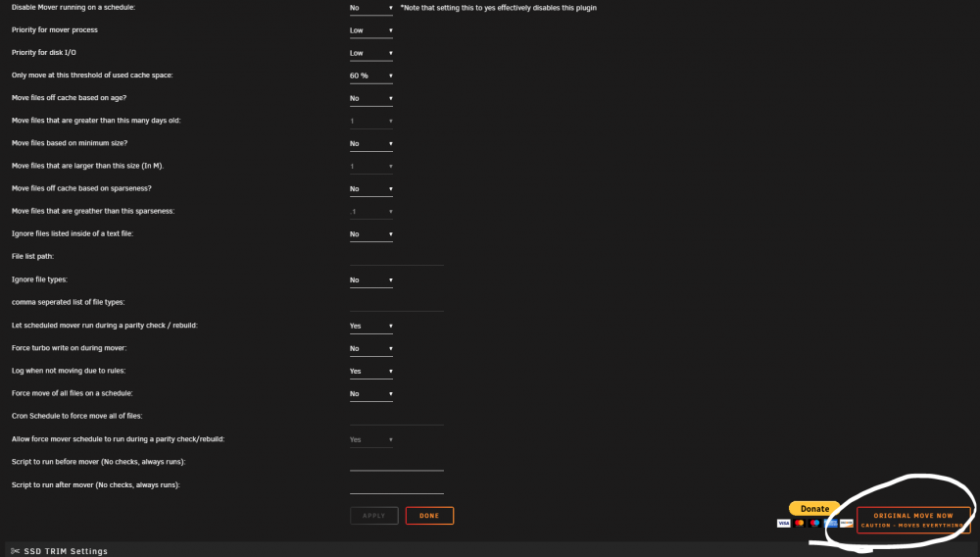Click the Discover card icon under Donate
This screenshot has width=980, height=557.
[x=847, y=524]
